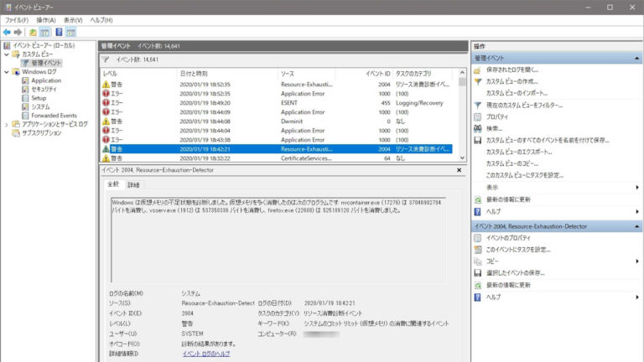Sort by the イベント ID column header
This screenshot has width=644, height=362.
pyautogui.click(x=363, y=74)
